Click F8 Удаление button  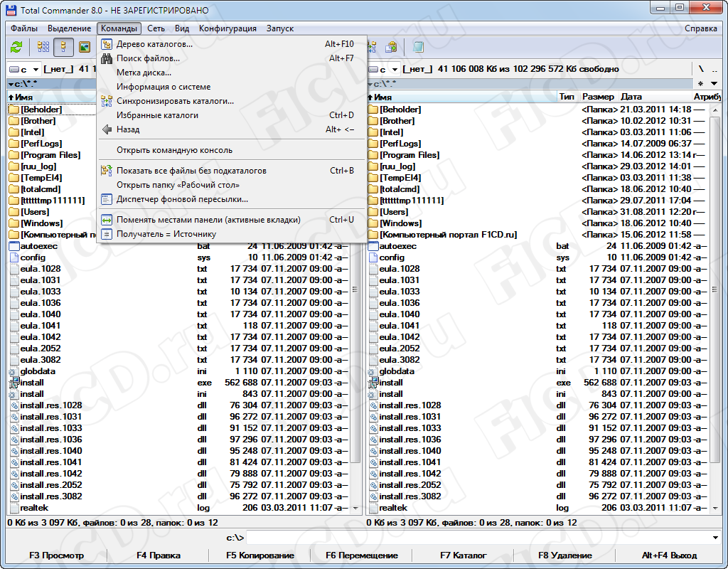[x=565, y=555]
